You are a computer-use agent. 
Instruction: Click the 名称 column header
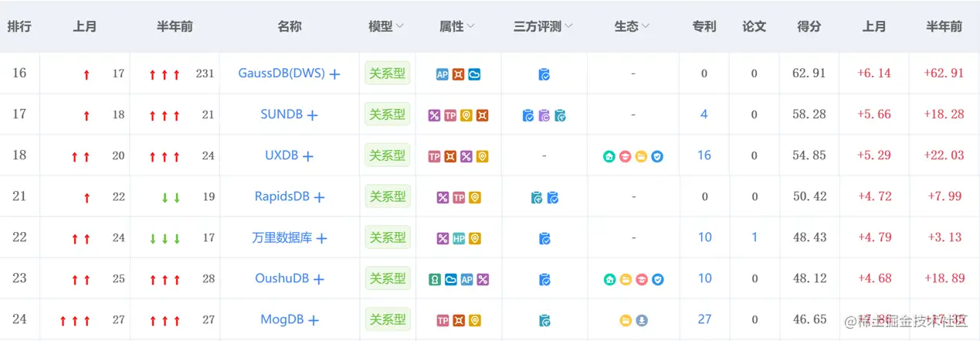[290, 26]
